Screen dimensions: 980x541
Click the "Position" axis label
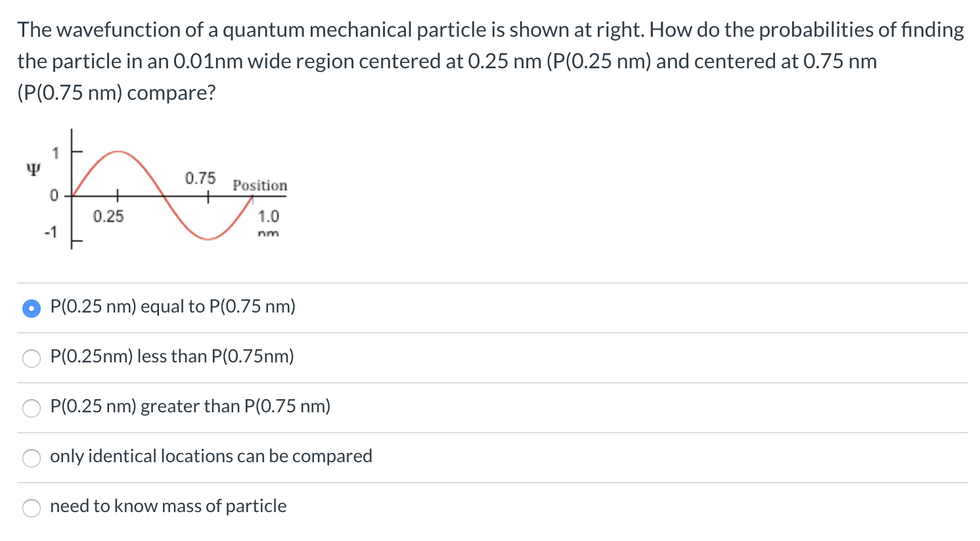pyautogui.click(x=259, y=186)
